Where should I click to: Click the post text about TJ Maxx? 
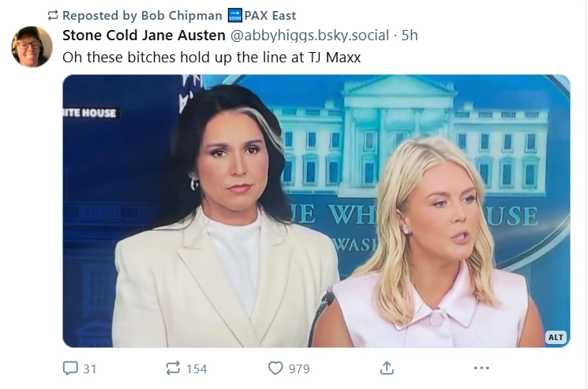(212, 58)
